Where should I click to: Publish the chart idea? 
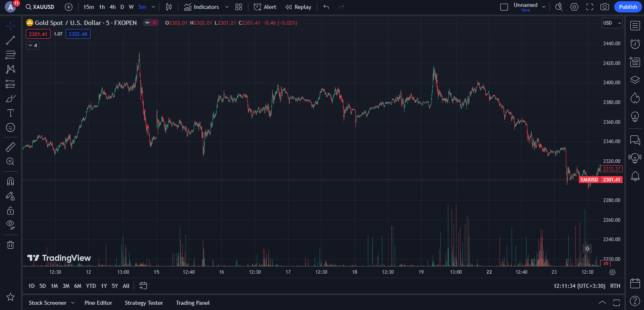pos(628,7)
